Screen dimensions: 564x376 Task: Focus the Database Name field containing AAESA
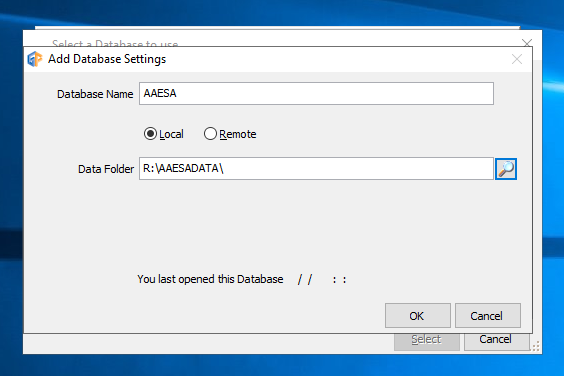coord(316,94)
